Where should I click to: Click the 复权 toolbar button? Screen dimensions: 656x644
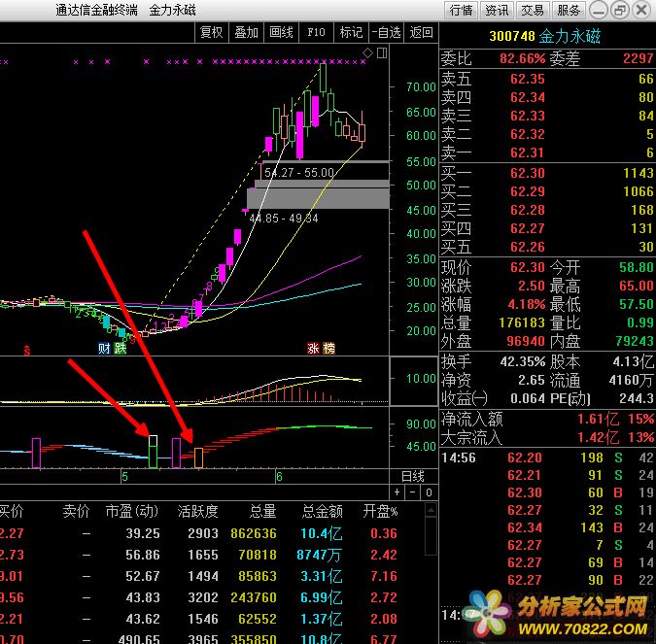coord(211,32)
